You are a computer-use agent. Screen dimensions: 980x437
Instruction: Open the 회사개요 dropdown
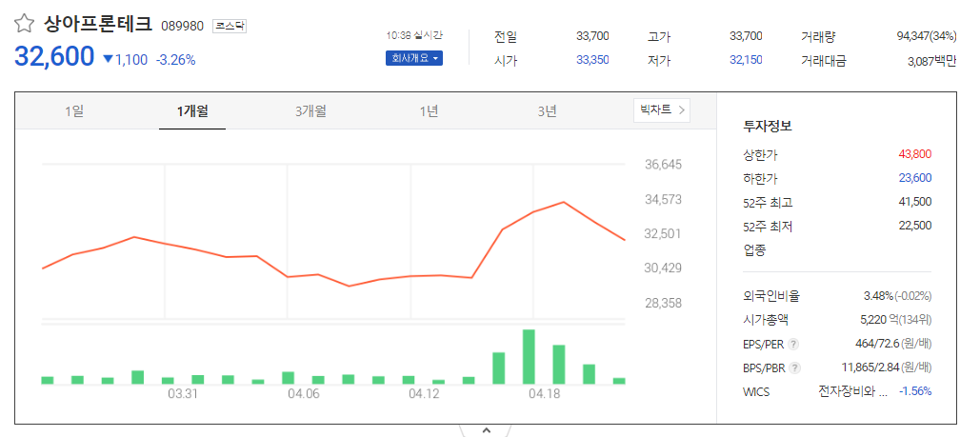pyautogui.click(x=413, y=58)
